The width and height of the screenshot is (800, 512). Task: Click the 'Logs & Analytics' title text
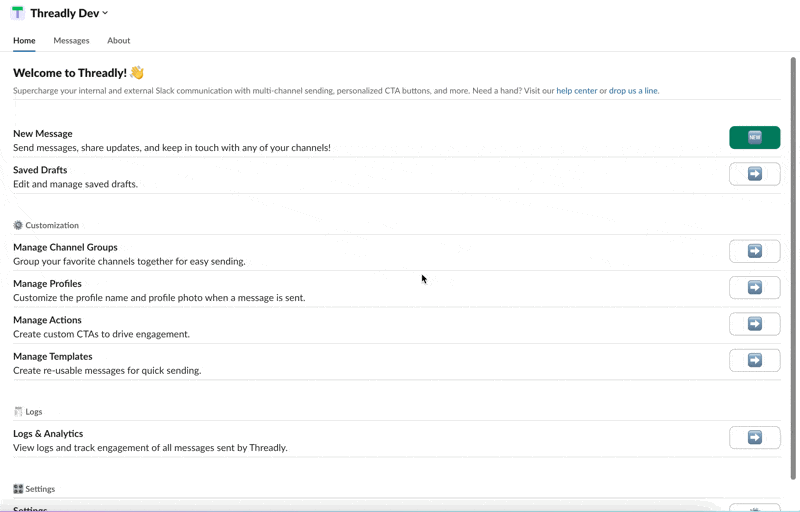(x=48, y=433)
